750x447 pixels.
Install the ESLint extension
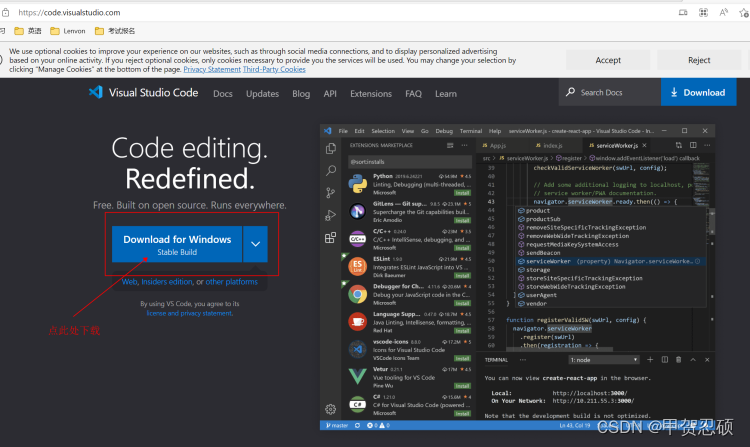(462, 276)
